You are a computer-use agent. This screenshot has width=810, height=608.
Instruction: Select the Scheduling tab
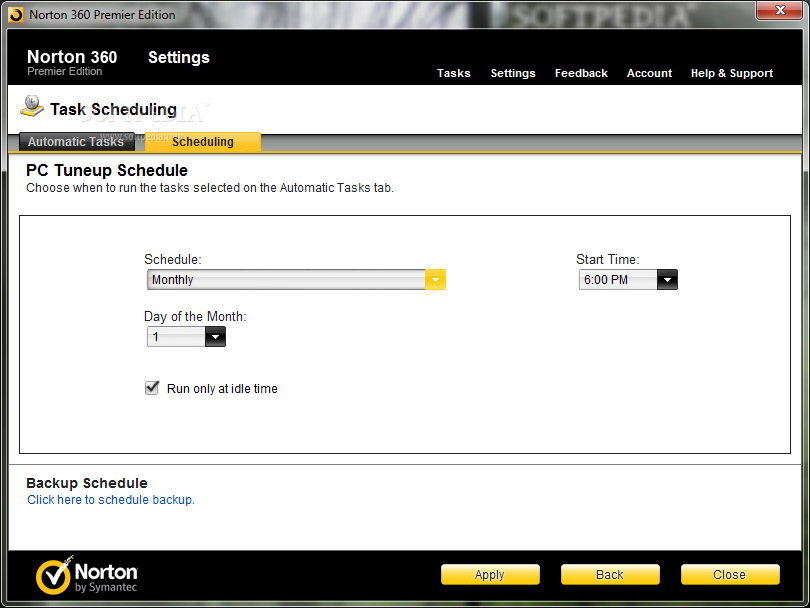[x=202, y=142]
